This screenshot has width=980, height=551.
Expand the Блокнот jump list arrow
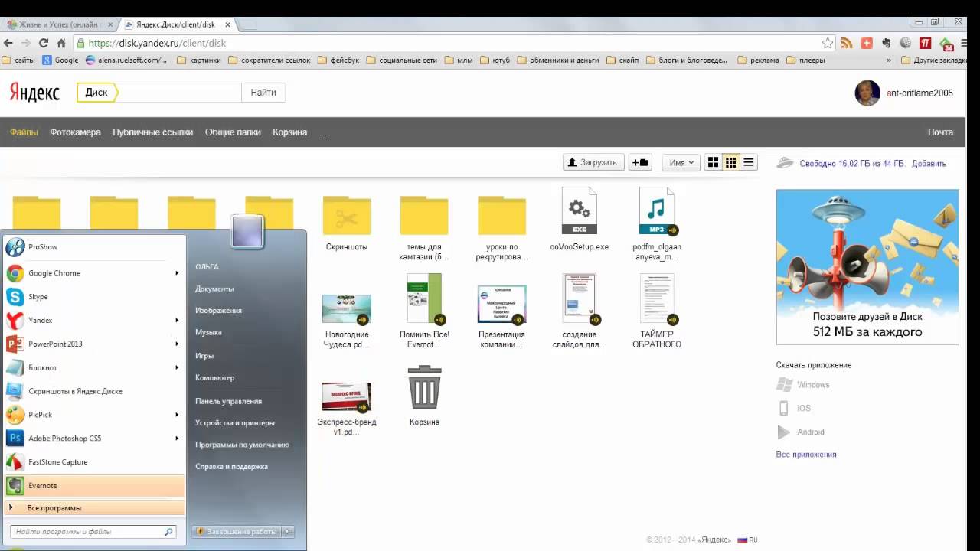pyautogui.click(x=177, y=367)
